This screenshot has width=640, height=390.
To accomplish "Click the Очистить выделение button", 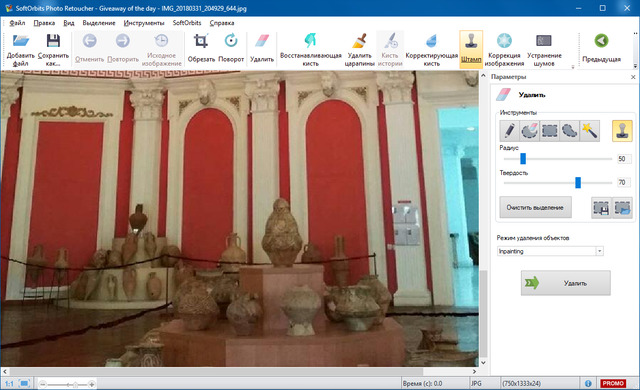I will click(535, 207).
